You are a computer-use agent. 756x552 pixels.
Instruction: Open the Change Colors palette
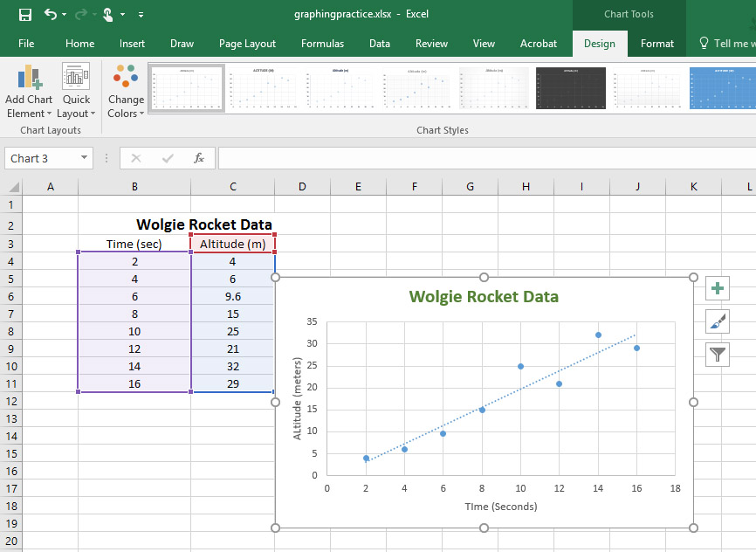pos(126,93)
